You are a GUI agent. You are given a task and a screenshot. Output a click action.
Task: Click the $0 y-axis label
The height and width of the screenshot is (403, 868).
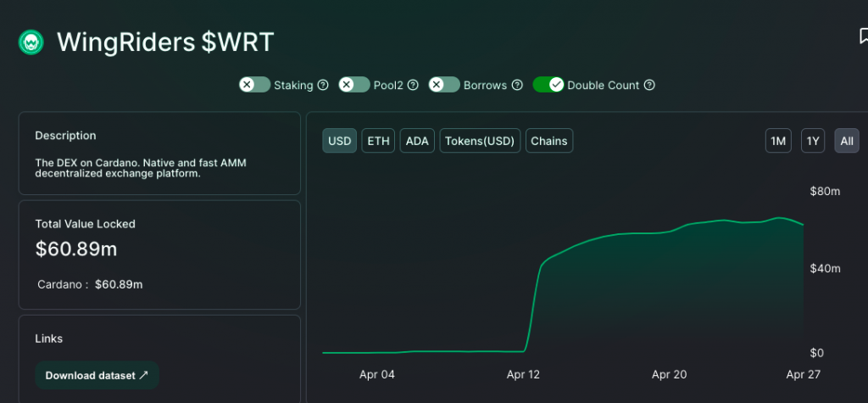[816, 353]
